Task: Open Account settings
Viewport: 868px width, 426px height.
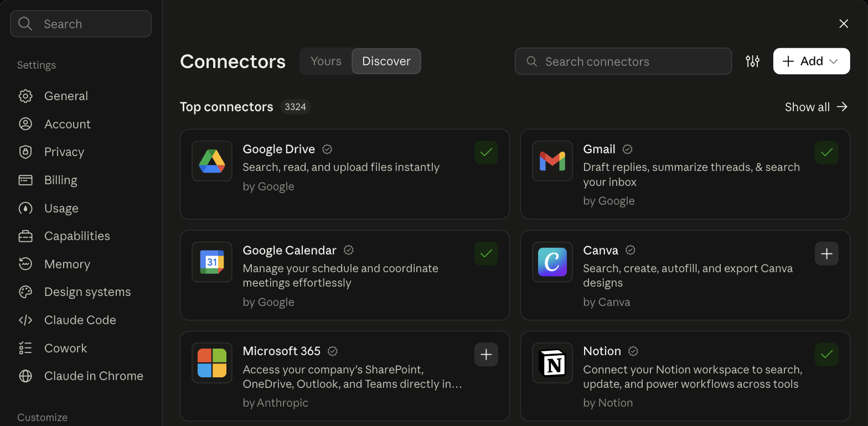Action: pos(81,124)
